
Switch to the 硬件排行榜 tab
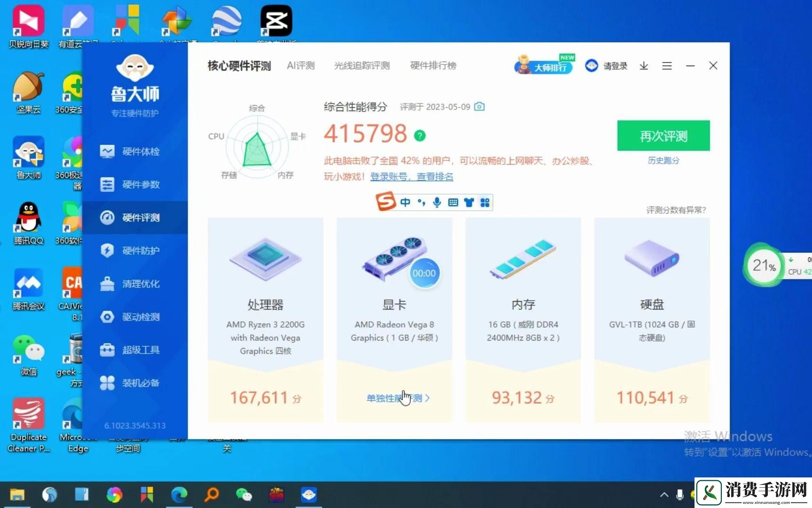click(433, 66)
